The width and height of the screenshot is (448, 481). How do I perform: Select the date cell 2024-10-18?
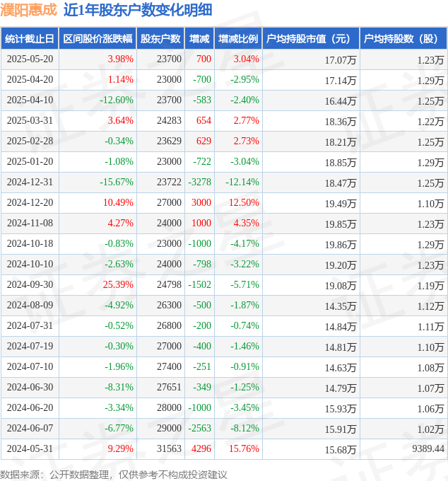pos(30,243)
